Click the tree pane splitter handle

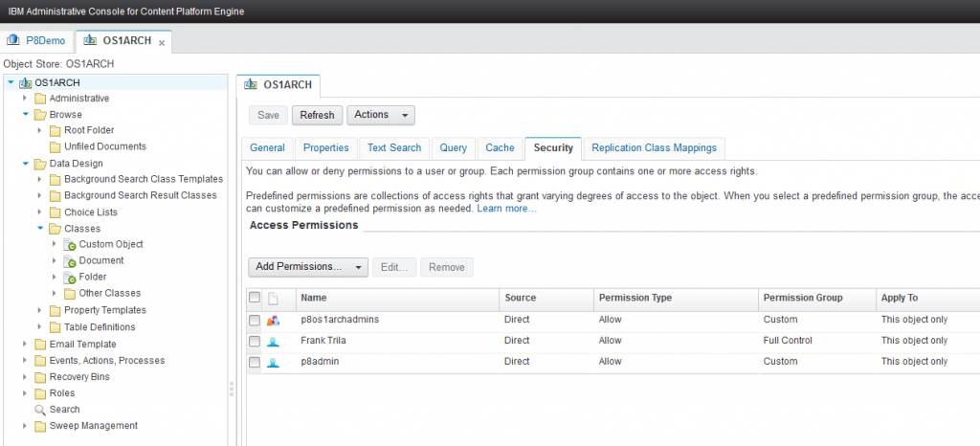232,389
